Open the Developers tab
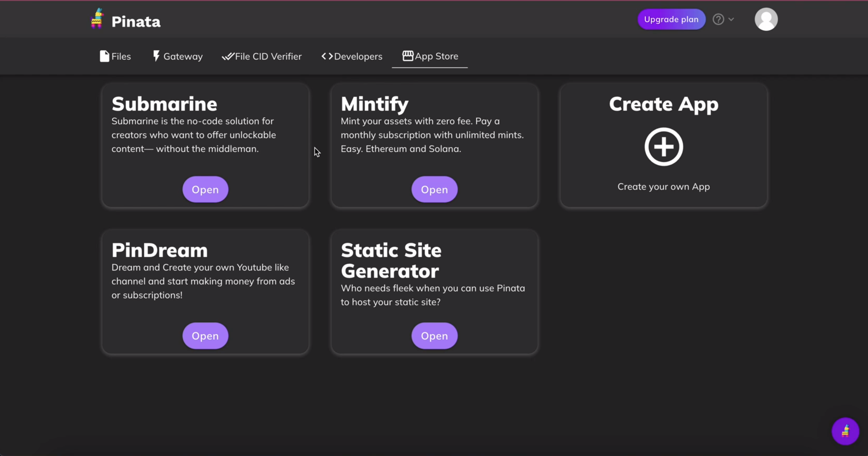Image resolution: width=868 pixels, height=456 pixels. (x=352, y=56)
